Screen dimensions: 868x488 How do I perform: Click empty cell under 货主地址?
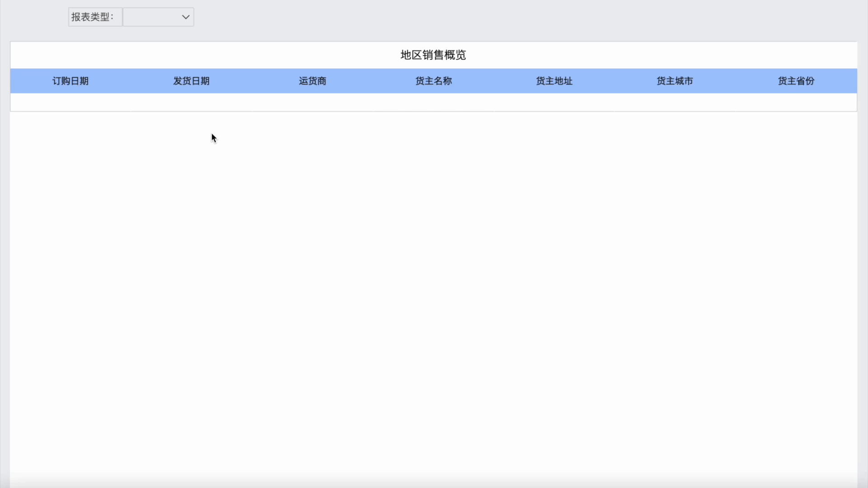(554, 102)
